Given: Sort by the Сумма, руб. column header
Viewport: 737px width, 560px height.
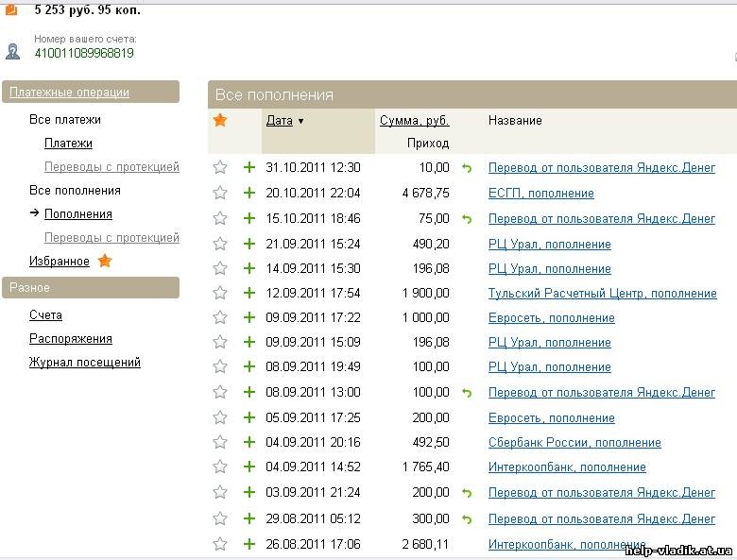Looking at the screenshot, I should tap(414, 120).
